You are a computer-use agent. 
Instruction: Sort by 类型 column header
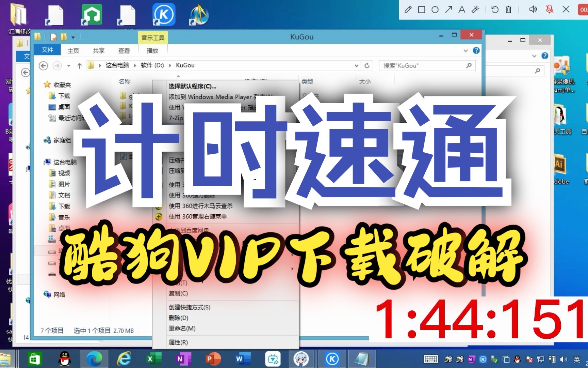[307, 81]
